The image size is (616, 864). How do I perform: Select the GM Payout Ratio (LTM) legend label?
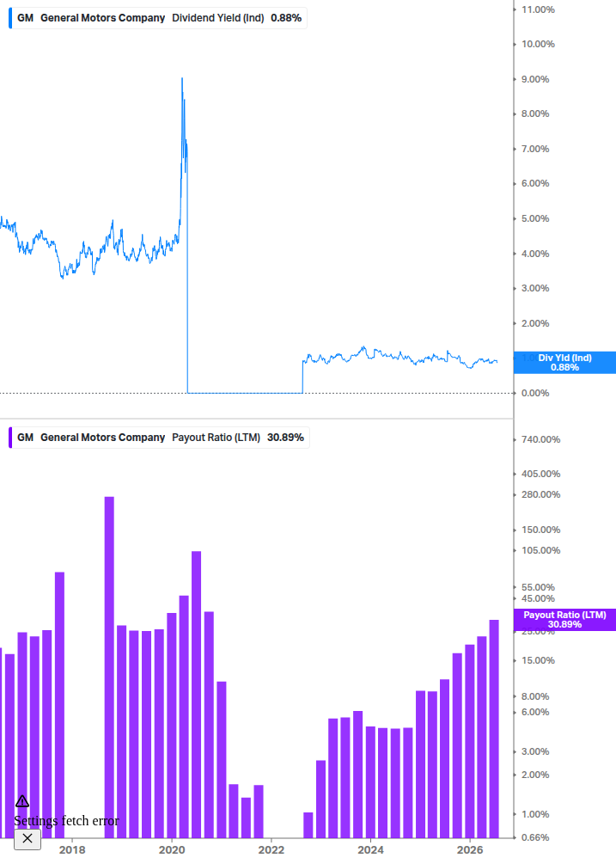(161, 438)
